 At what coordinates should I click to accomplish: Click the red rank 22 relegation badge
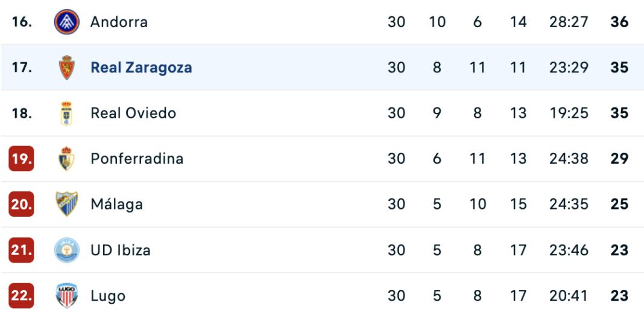click(21, 296)
